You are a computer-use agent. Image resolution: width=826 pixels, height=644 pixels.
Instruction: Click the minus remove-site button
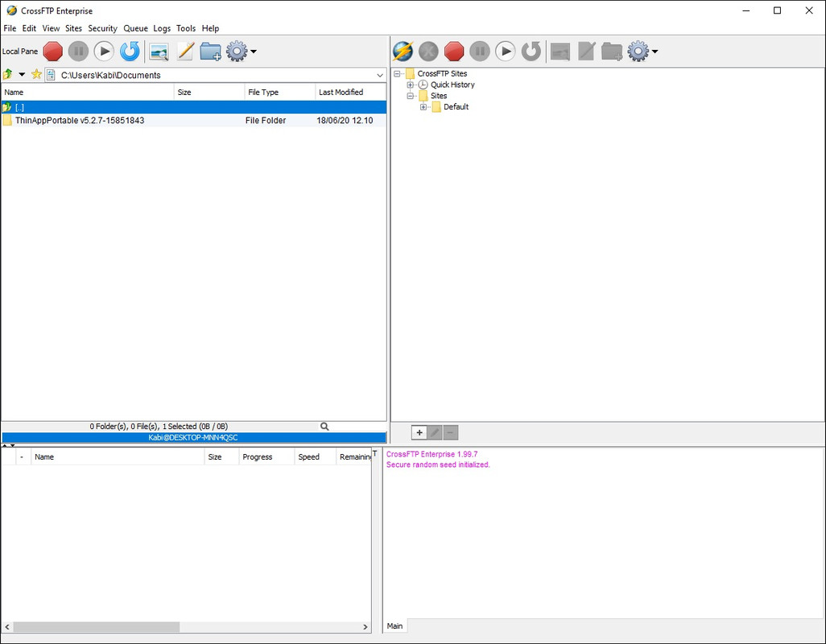450,433
